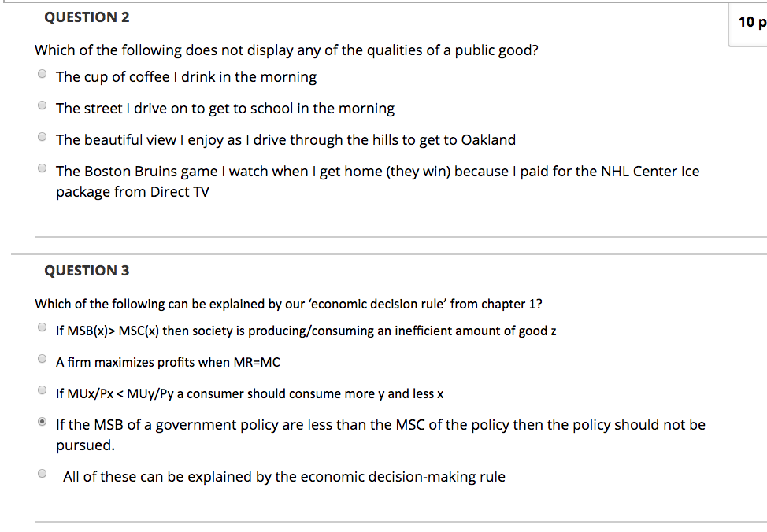Select the cup of coffee answer option
767x532 pixels.
[42, 73]
